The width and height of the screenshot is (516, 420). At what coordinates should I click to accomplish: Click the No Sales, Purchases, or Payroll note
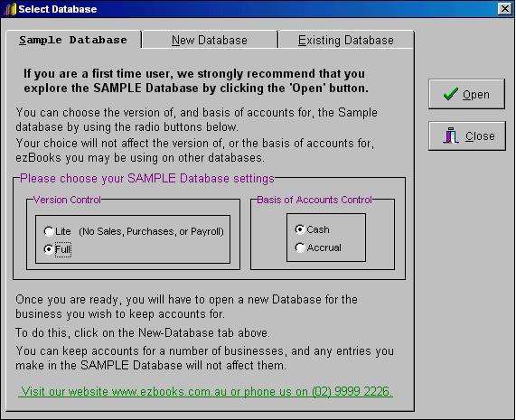click(152, 231)
